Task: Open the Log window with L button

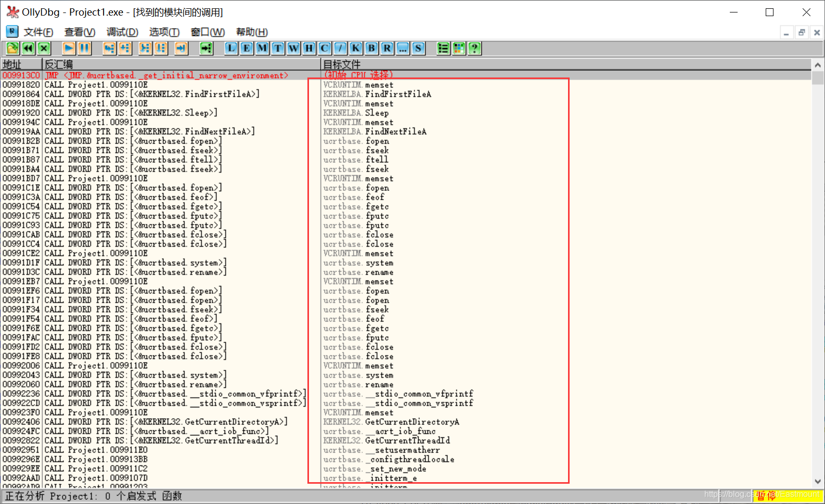Action: point(231,48)
